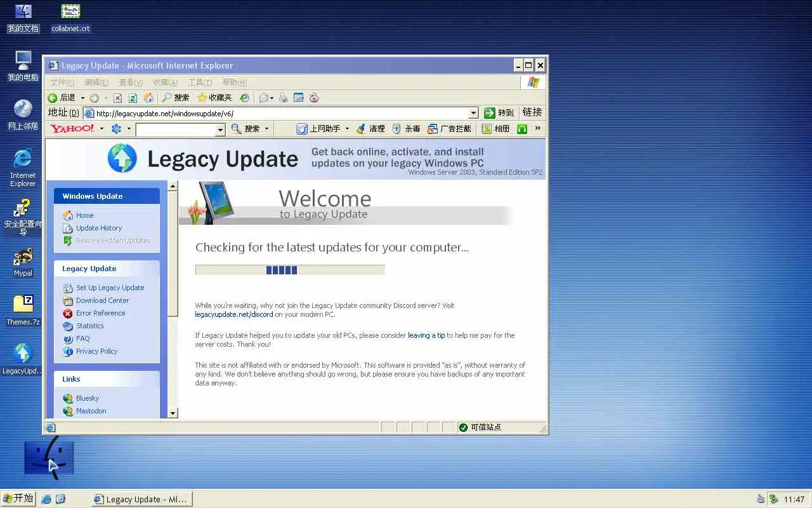Screen dimensions: 812x508
Task: Open the 工具(T) menu
Action: pos(200,83)
